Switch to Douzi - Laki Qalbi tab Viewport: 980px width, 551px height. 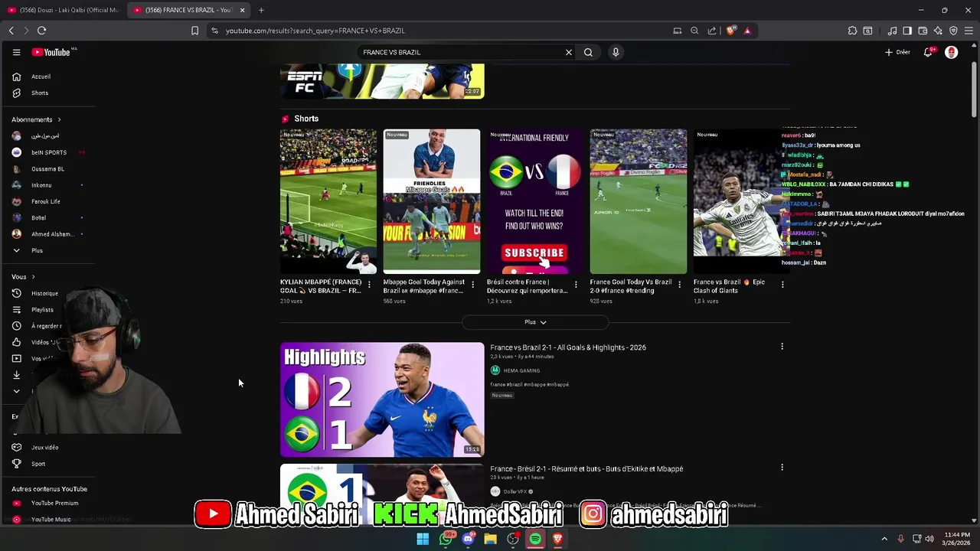point(63,10)
